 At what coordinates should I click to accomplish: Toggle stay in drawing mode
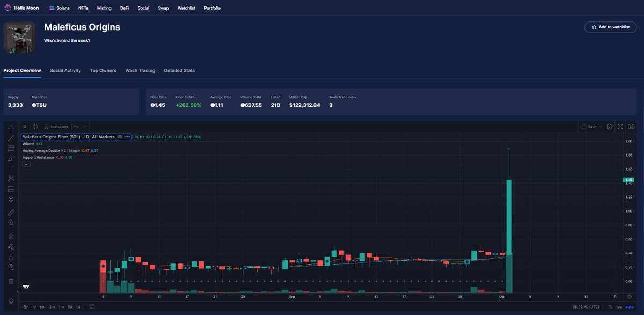click(x=11, y=247)
